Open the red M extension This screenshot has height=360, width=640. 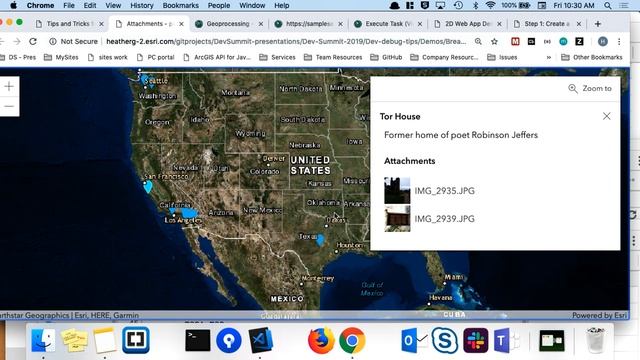click(515, 41)
